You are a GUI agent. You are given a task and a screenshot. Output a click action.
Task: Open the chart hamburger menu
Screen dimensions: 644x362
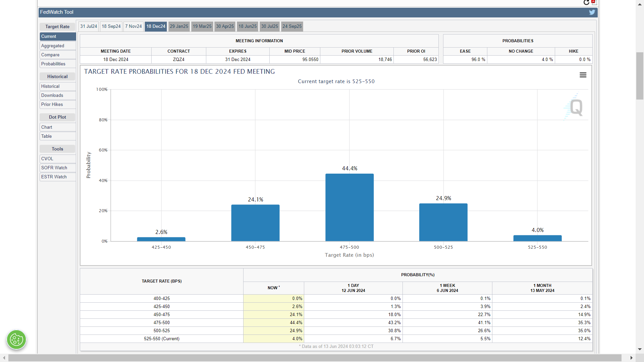click(x=583, y=75)
